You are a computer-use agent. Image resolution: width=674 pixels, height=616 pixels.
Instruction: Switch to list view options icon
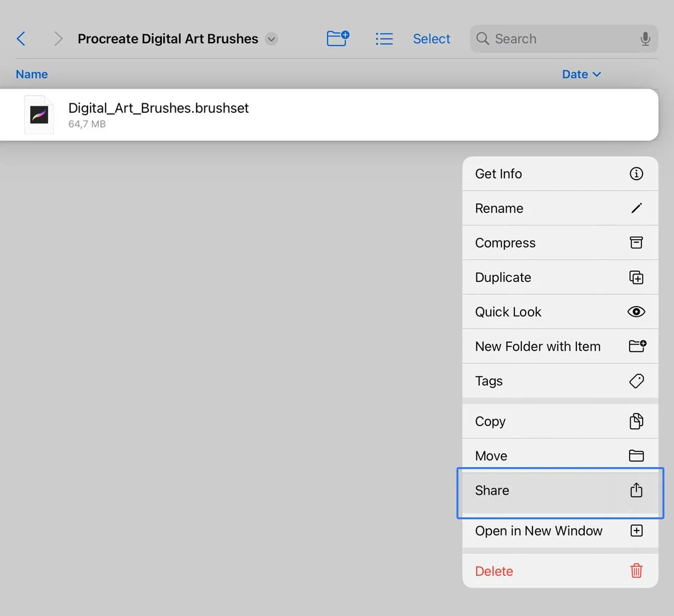384,39
